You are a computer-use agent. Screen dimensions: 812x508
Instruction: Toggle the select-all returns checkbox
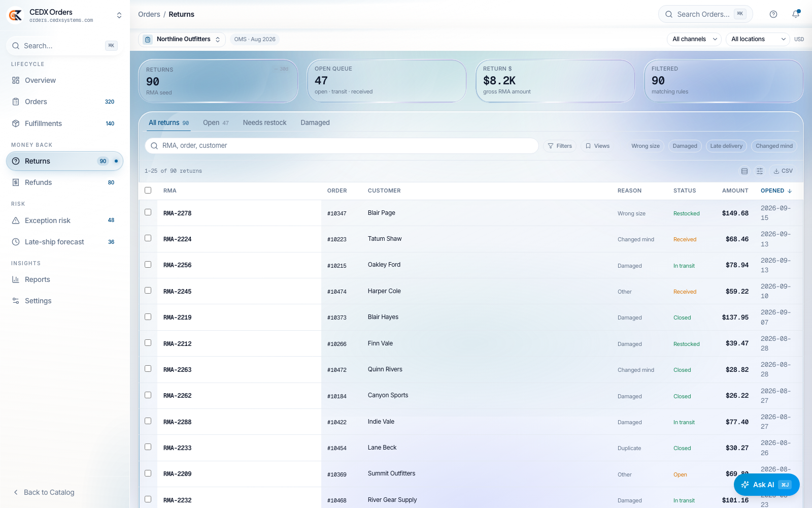click(x=148, y=190)
